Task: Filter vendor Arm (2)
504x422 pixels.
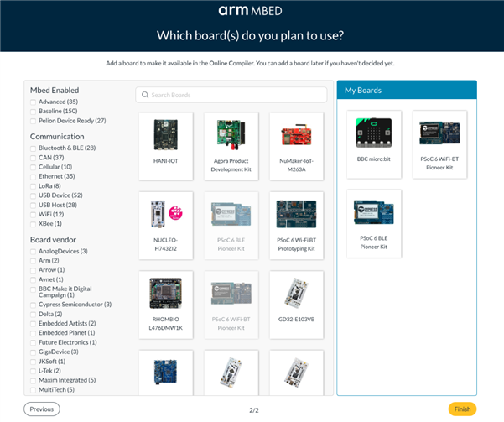Action: (x=33, y=261)
